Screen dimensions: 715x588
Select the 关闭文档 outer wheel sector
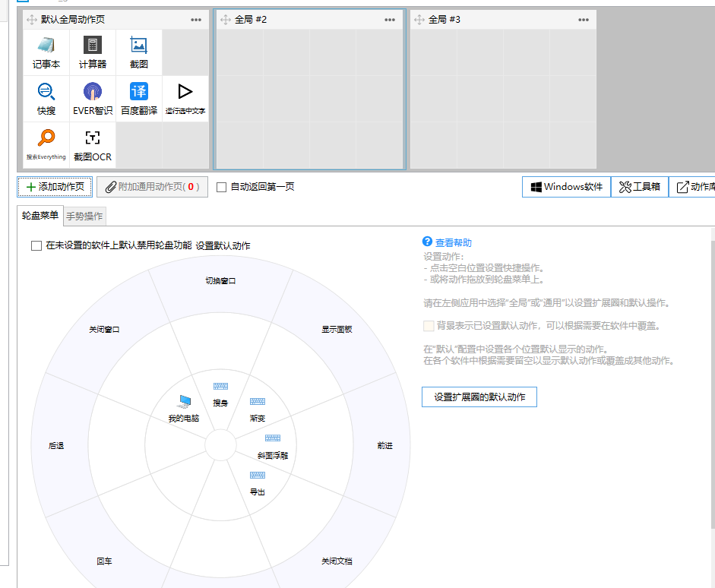click(x=337, y=561)
